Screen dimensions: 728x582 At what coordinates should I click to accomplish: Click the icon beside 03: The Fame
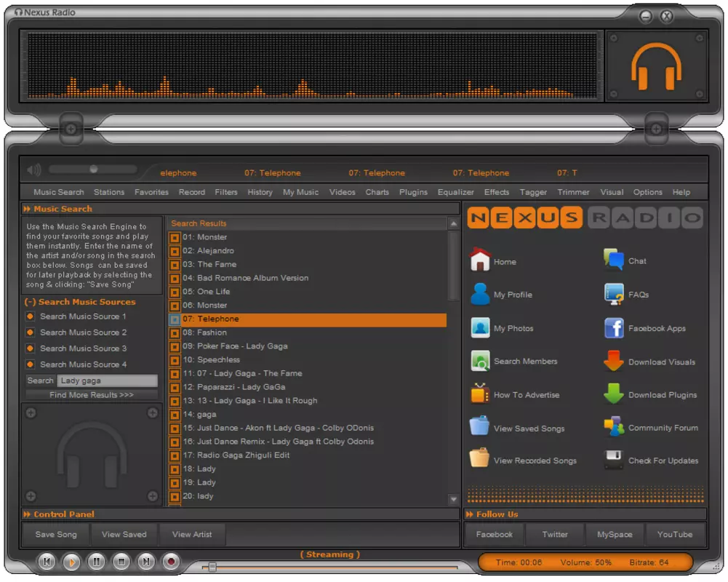(x=175, y=266)
